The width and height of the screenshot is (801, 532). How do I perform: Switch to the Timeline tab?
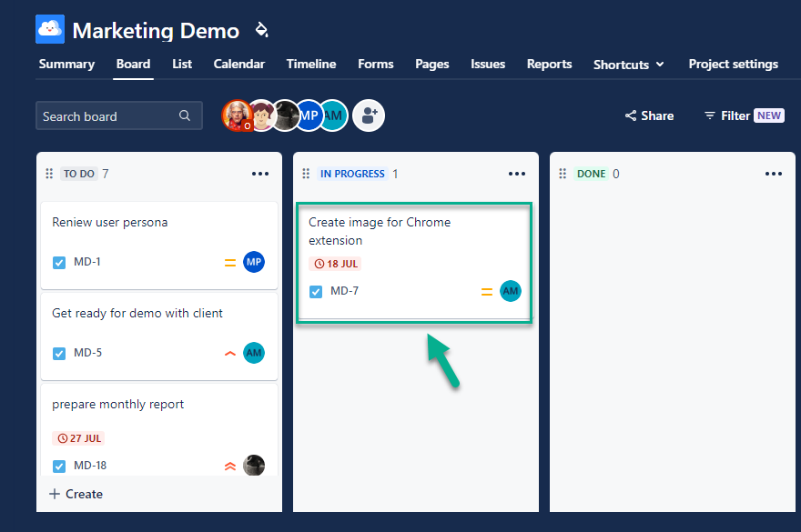click(311, 65)
